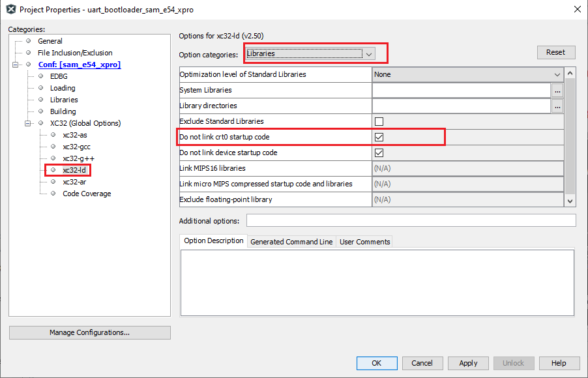Screen dimensions: 588x378
Task: Click the Building node icon
Action: tap(40, 111)
